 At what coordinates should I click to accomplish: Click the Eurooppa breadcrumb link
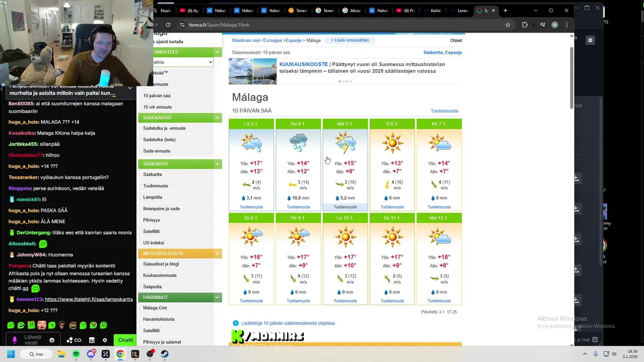click(273, 40)
